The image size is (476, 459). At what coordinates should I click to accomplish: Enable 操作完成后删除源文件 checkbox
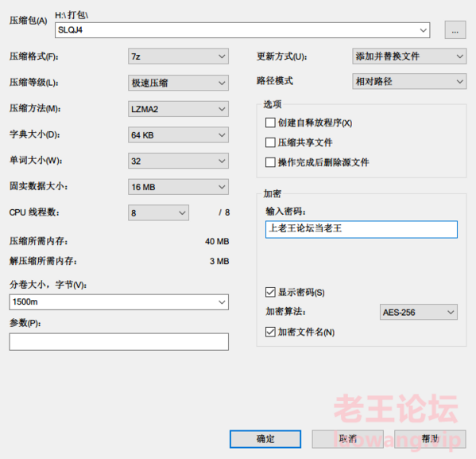click(x=270, y=162)
